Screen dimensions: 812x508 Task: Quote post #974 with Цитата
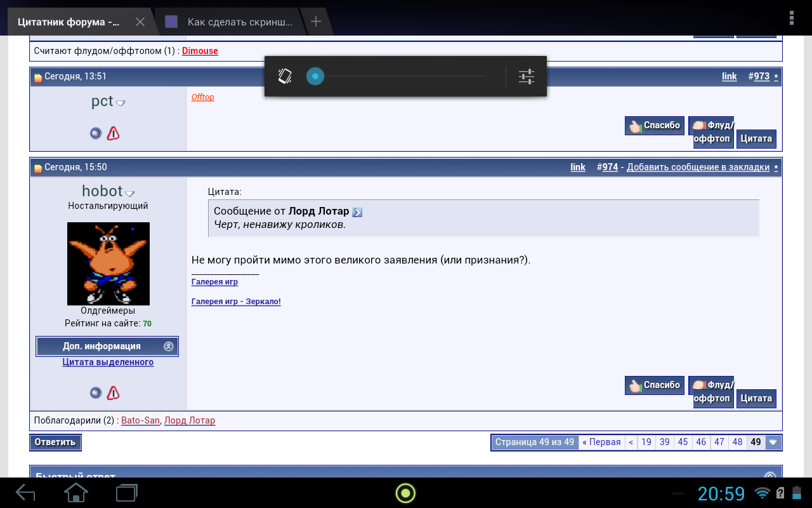756,398
